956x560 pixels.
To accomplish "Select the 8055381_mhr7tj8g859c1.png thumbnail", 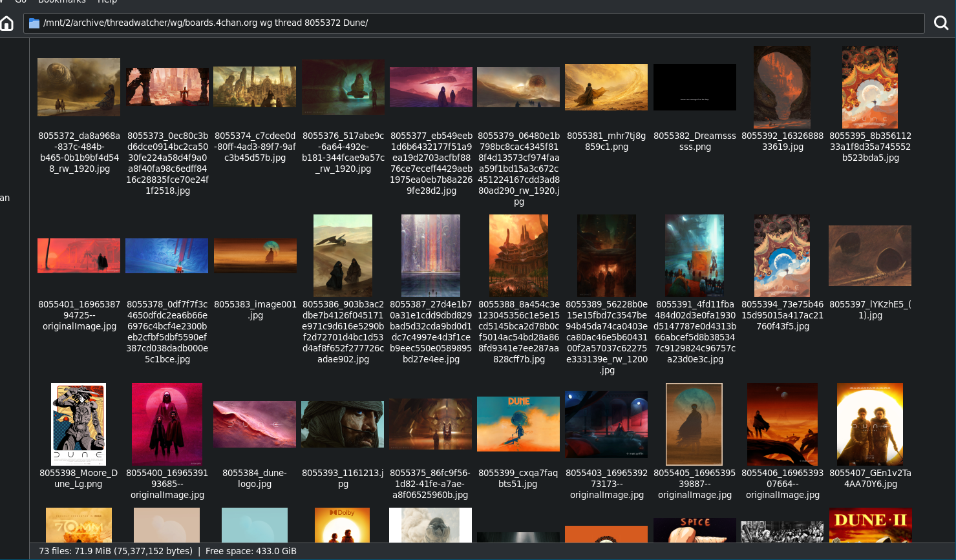I will tap(606, 87).
